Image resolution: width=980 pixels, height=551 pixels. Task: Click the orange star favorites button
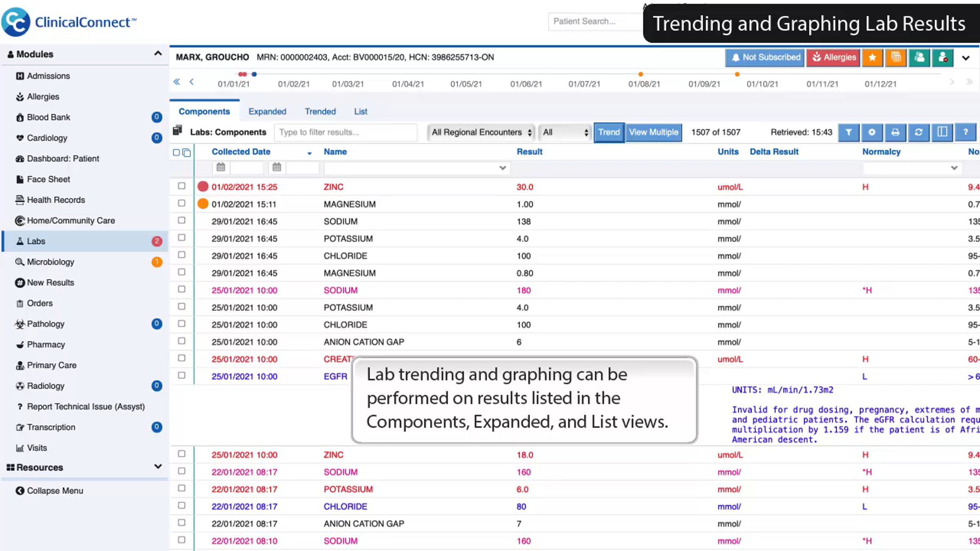click(x=873, y=58)
